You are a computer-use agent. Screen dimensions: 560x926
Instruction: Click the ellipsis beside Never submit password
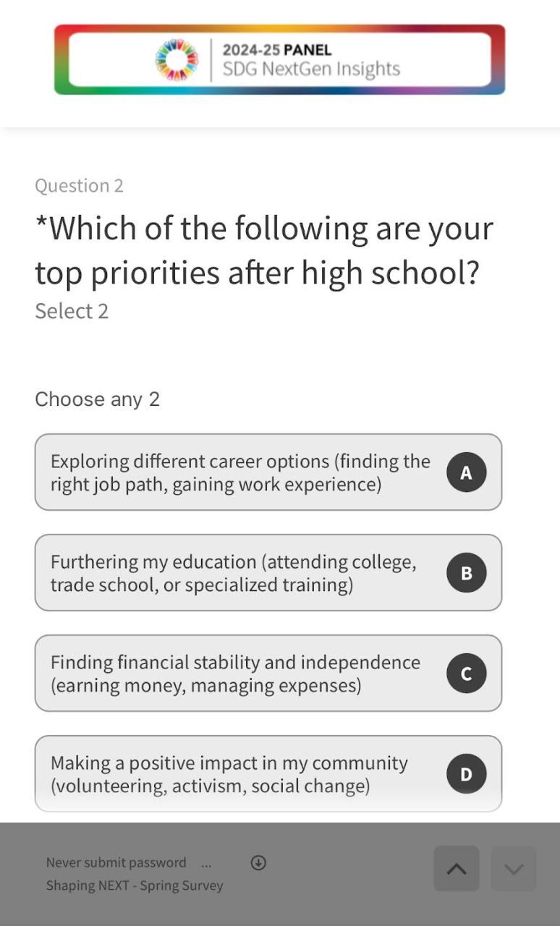coord(206,863)
